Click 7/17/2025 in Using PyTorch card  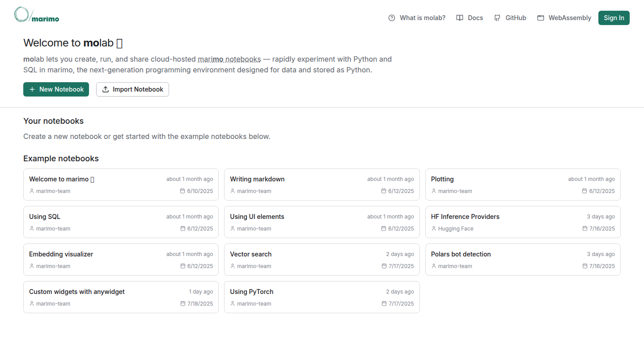click(401, 304)
